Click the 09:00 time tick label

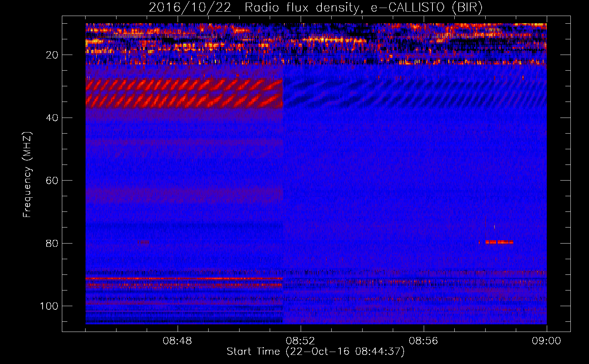pyautogui.click(x=546, y=341)
